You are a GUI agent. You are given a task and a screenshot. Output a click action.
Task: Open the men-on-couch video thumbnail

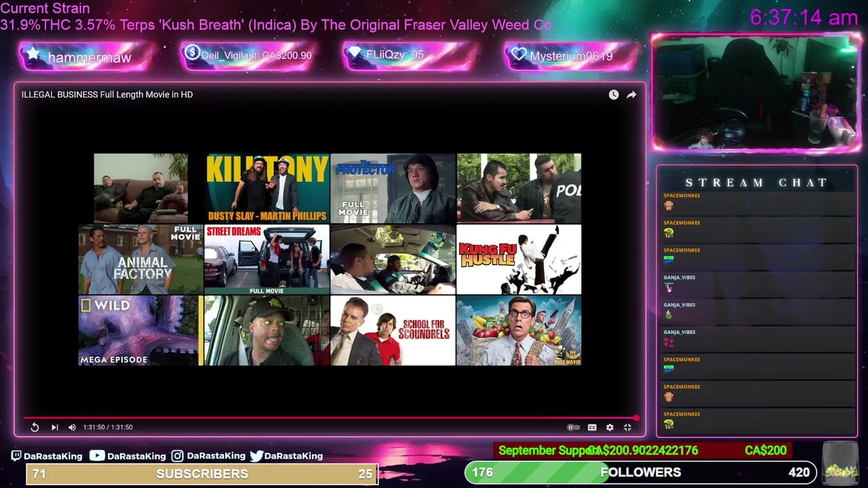pyautogui.click(x=140, y=188)
